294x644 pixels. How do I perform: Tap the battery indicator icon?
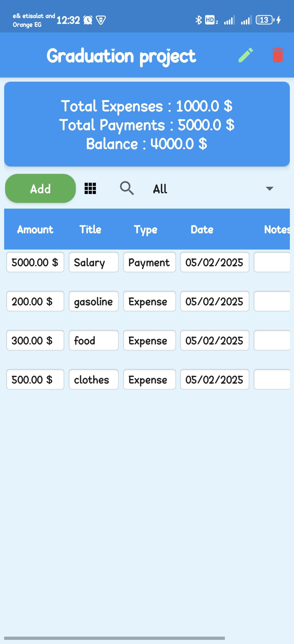(x=265, y=20)
